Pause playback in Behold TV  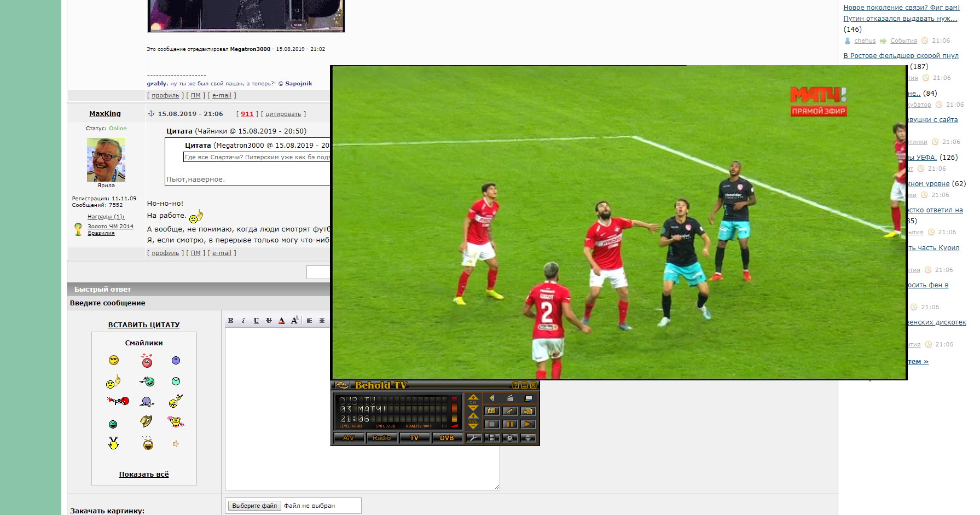(510, 424)
